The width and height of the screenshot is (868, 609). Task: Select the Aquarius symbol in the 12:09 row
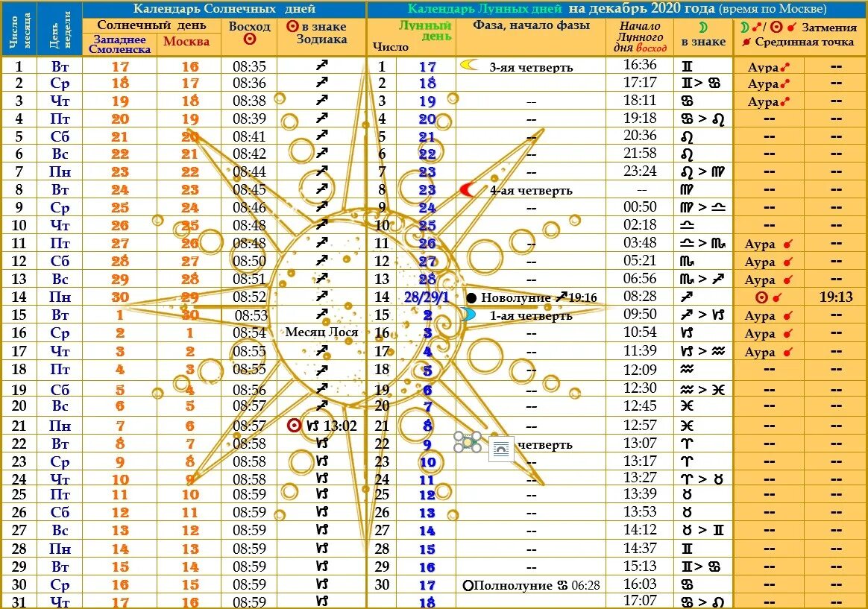(687, 369)
